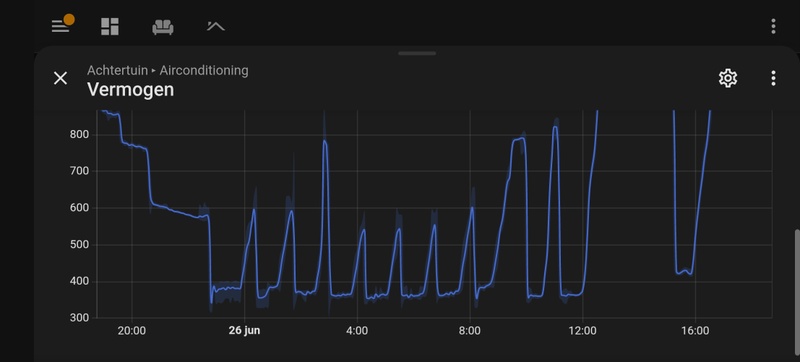
Task: Open entity settings gear
Action: click(x=728, y=78)
